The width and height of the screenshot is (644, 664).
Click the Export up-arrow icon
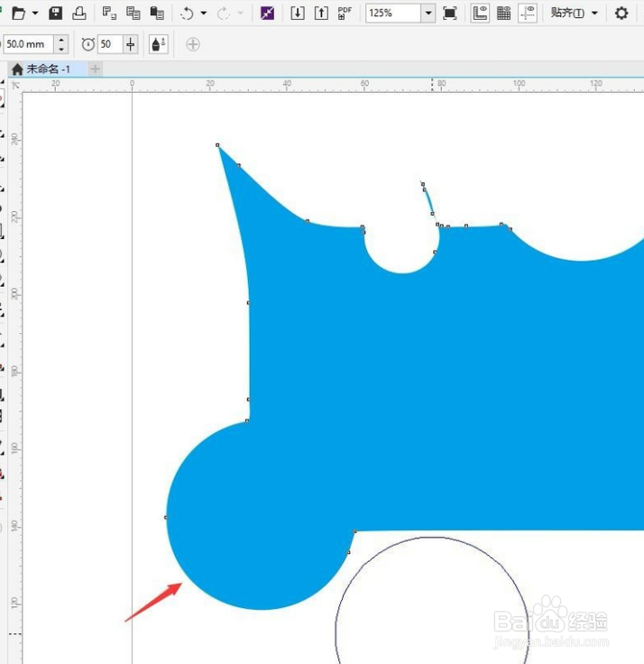[x=321, y=14]
